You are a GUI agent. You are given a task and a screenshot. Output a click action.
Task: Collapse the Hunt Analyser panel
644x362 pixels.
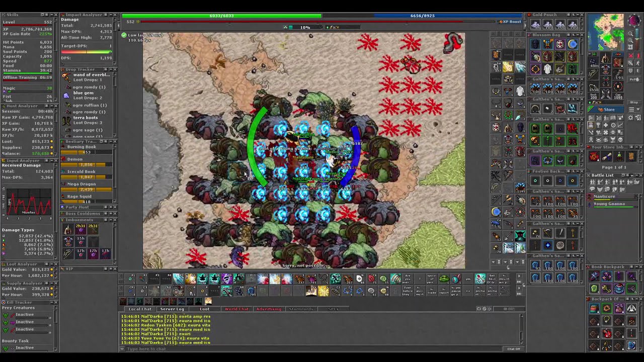(52, 106)
